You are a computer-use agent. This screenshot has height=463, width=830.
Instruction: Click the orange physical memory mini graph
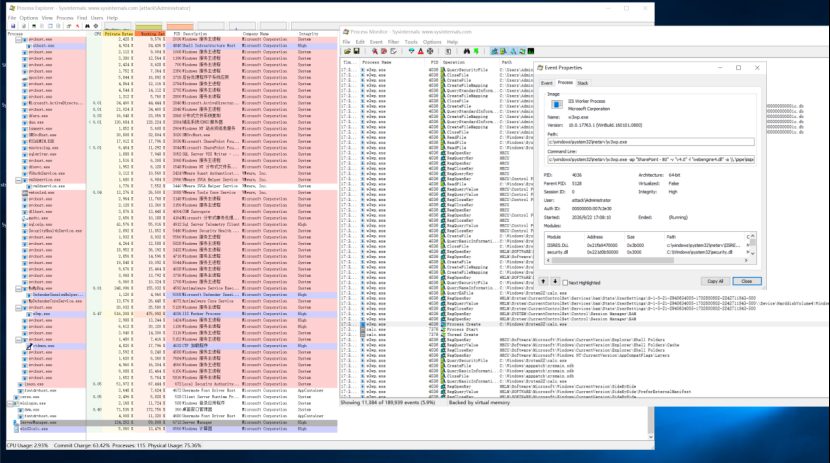point(180,26)
